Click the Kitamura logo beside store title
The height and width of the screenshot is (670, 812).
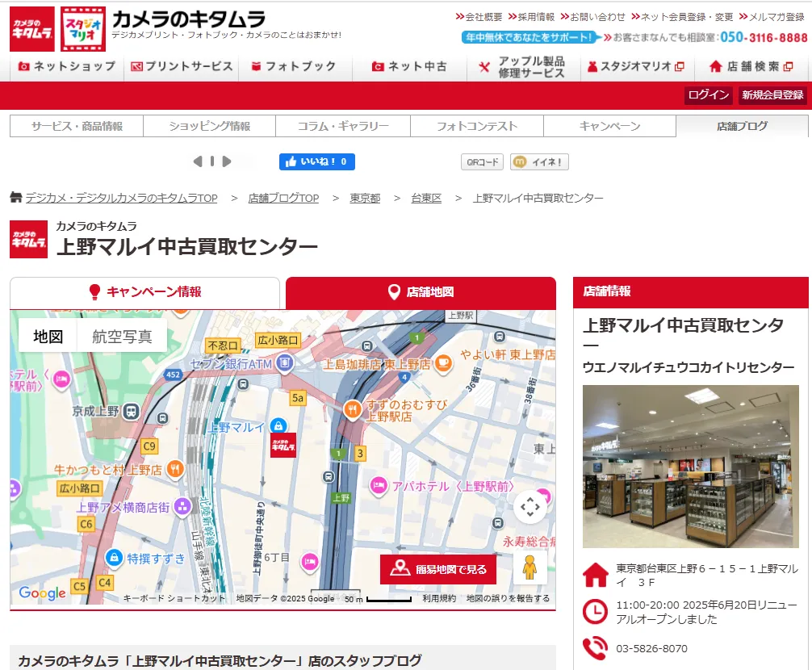coord(28,239)
